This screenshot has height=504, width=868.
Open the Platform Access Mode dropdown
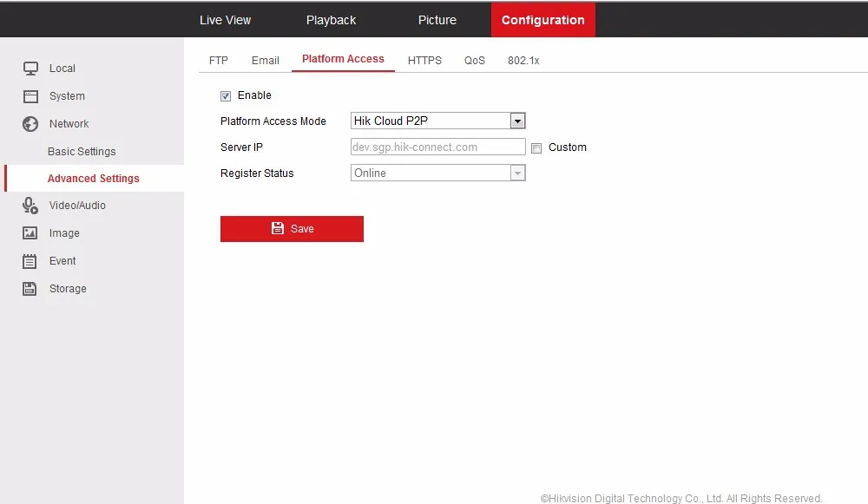(437, 121)
